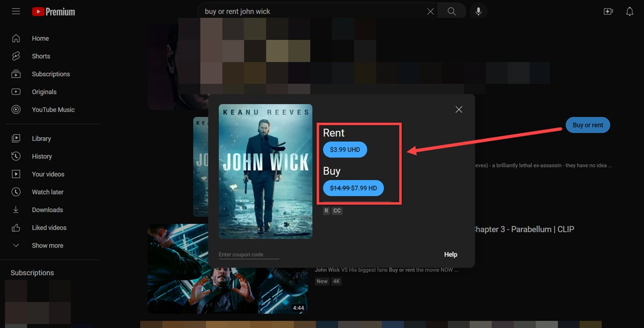Click the Subscriptions section heading
This screenshot has width=644, height=328.
coord(32,273)
